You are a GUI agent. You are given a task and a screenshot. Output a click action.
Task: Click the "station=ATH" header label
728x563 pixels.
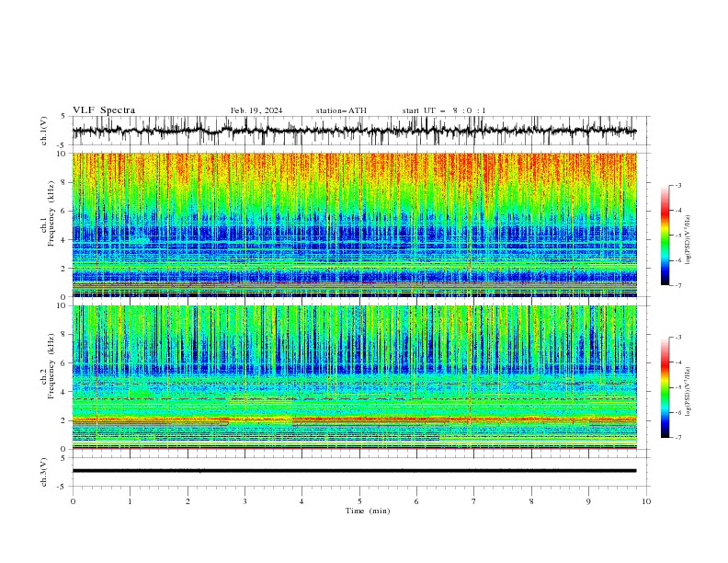coord(341,110)
